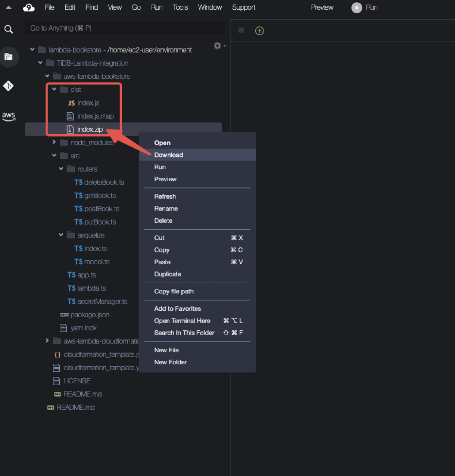The width and height of the screenshot is (455, 476).
Task: Collapse the aws-lambda-bookstore folder
Action: pyautogui.click(x=47, y=76)
